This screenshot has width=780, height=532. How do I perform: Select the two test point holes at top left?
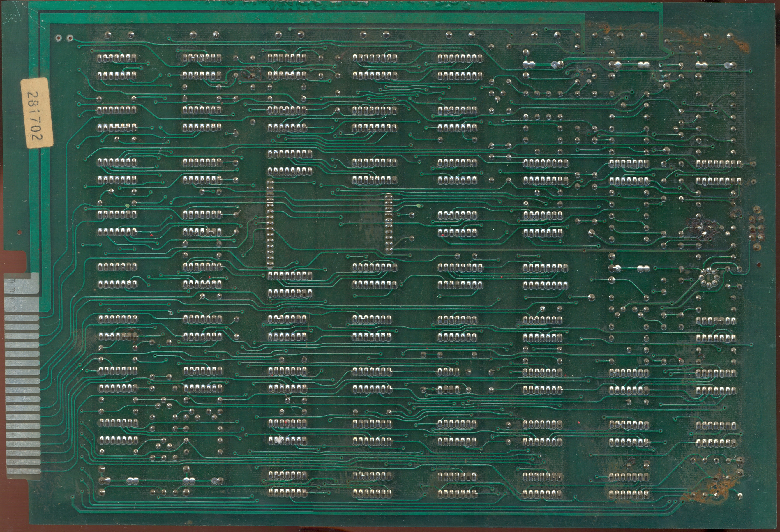pyautogui.click(x=64, y=38)
